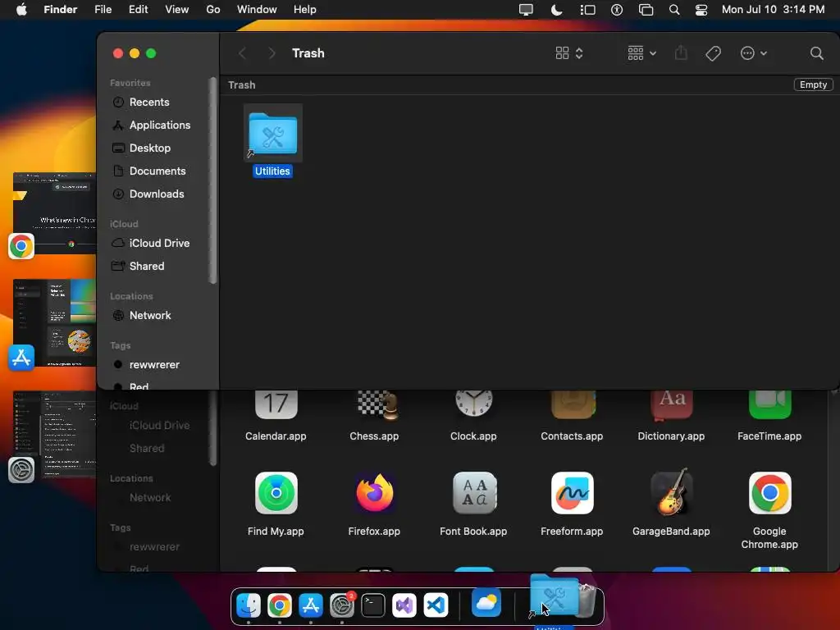
Task: Click Network in the back window sidebar
Action: [150, 498]
